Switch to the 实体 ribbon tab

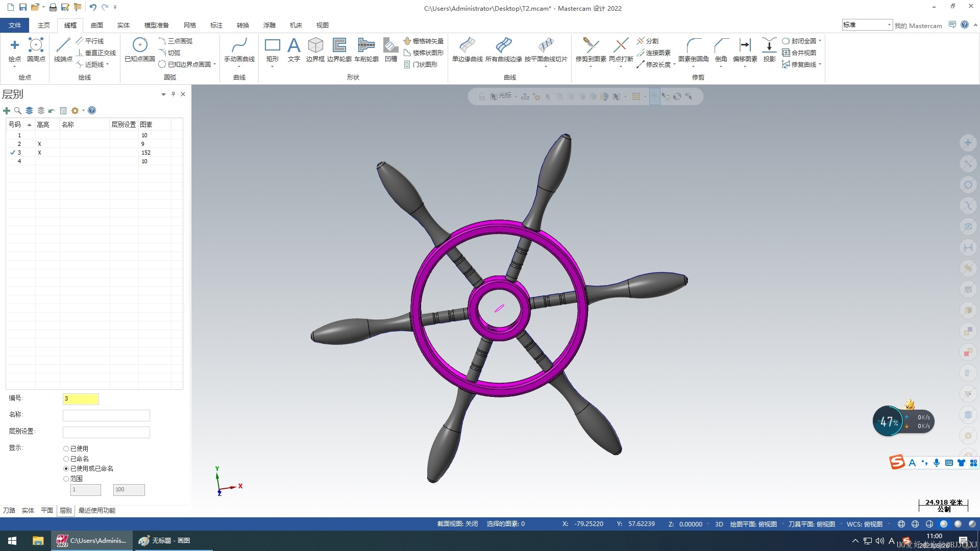[124, 25]
